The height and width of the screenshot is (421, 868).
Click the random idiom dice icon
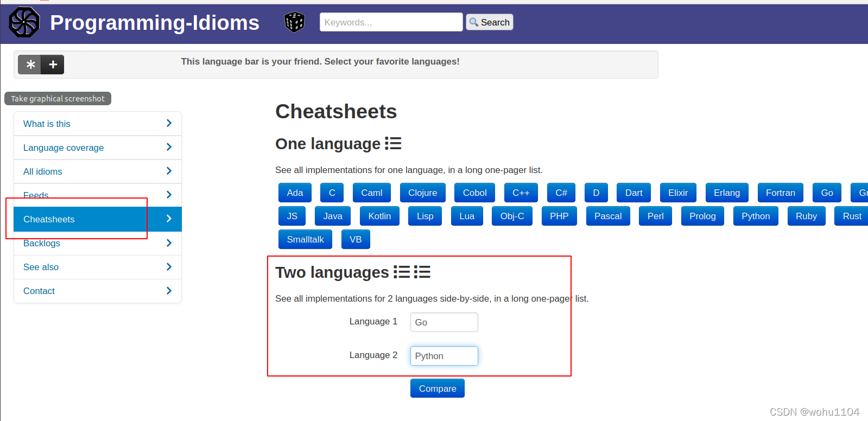coord(294,22)
